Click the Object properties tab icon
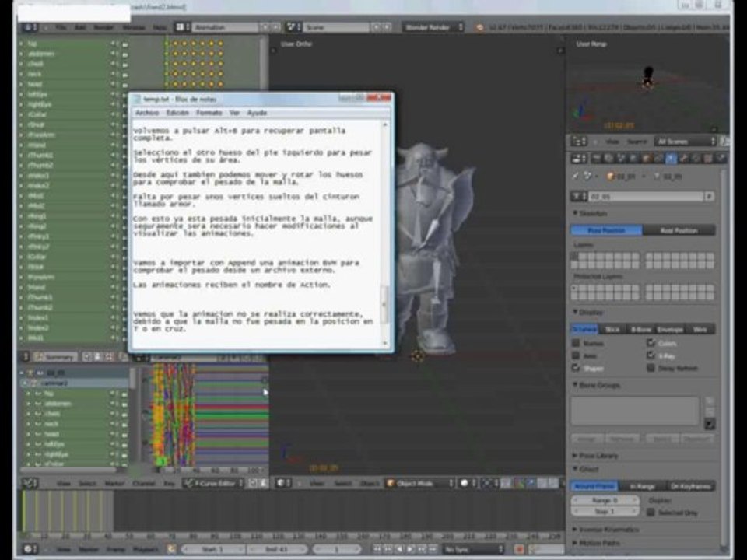This screenshot has height=560, width=747. [x=646, y=159]
